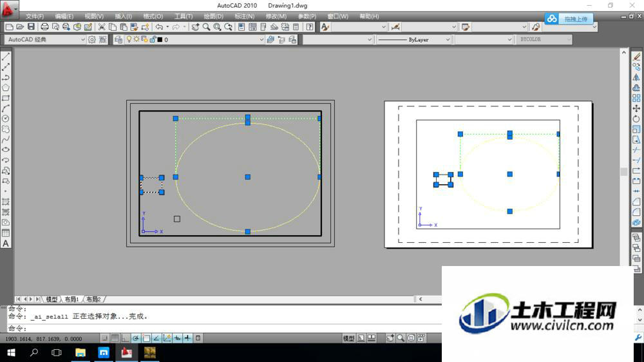Click the Plot (print) icon
Image resolution: width=644 pixels, height=362 pixels.
[44, 27]
